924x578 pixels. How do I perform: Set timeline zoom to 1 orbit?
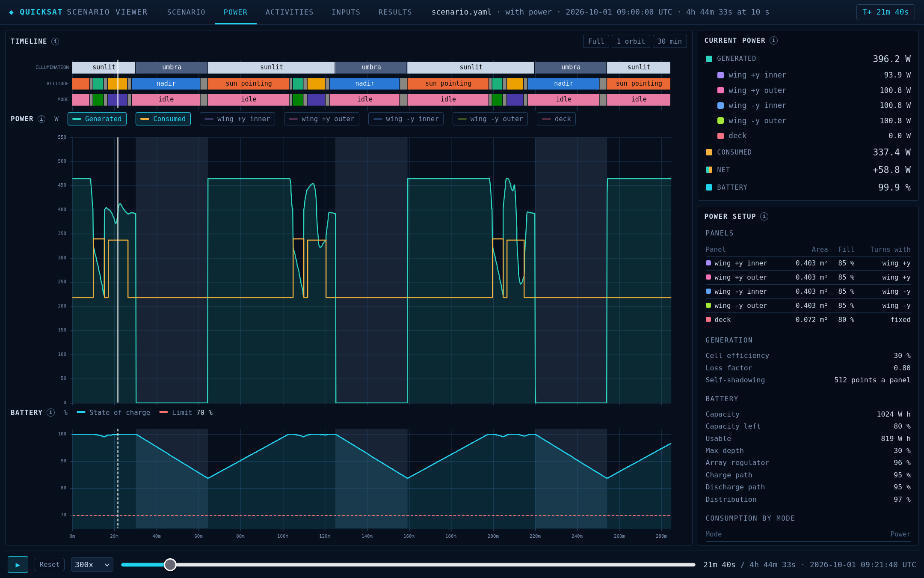click(631, 42)
